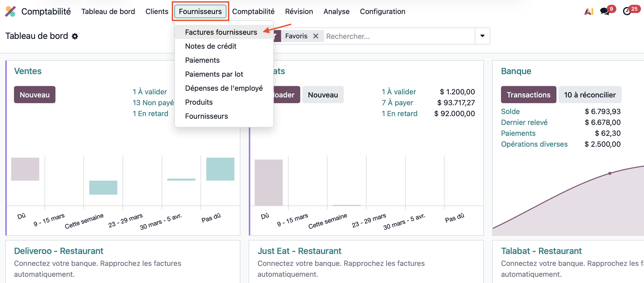Screen dimensions: 644x283
Task: Click the gear icon beside Tableau de bord
Action: point(75,36)
